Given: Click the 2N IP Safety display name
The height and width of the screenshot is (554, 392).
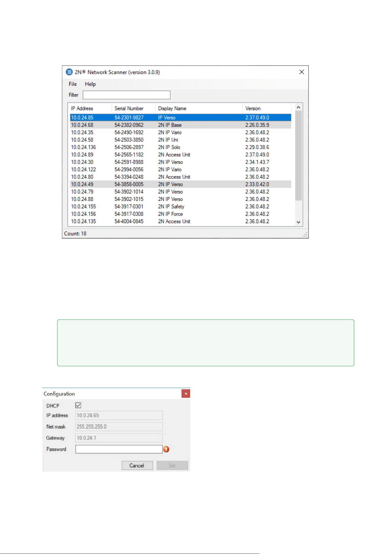Looking at the screenshot, I should point(171,206).
